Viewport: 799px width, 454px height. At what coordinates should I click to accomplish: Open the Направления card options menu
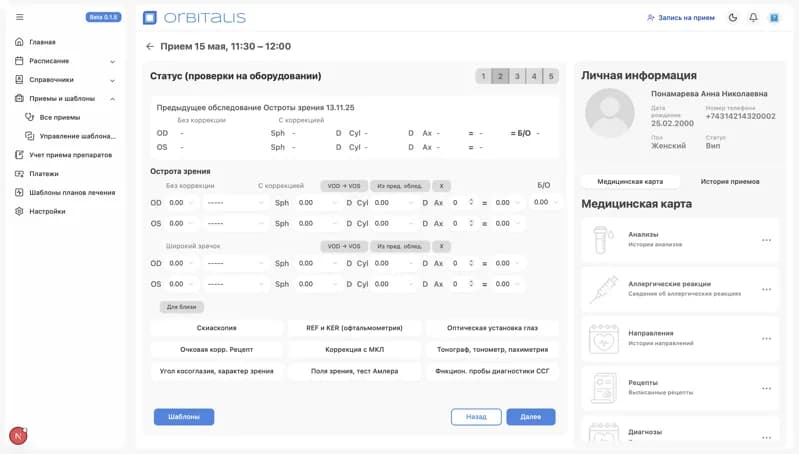pos(766,339)
